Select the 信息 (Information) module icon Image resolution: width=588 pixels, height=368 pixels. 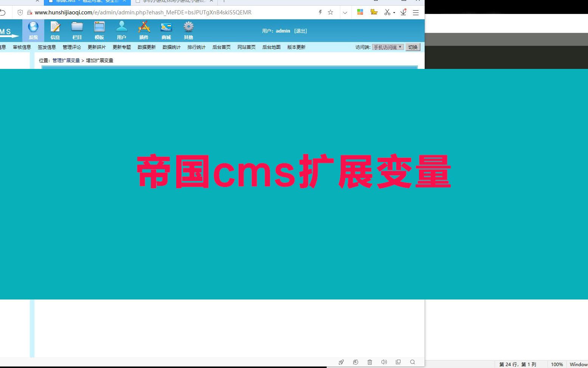coord(55,30)
